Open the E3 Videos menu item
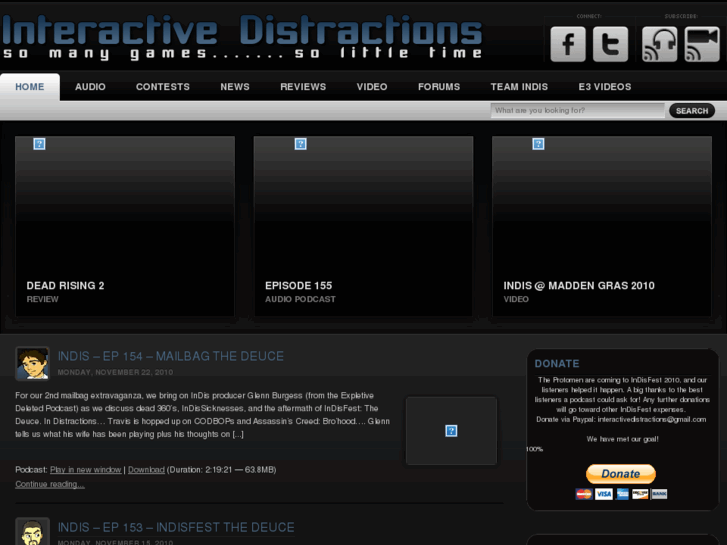The width and height of the screenshot is (727, 545). pos(605,87)
